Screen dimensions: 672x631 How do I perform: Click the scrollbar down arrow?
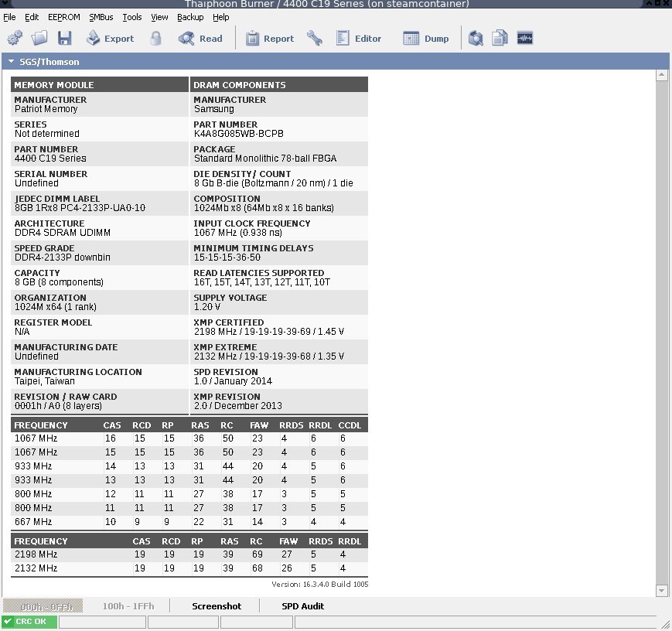coord(661,591)
